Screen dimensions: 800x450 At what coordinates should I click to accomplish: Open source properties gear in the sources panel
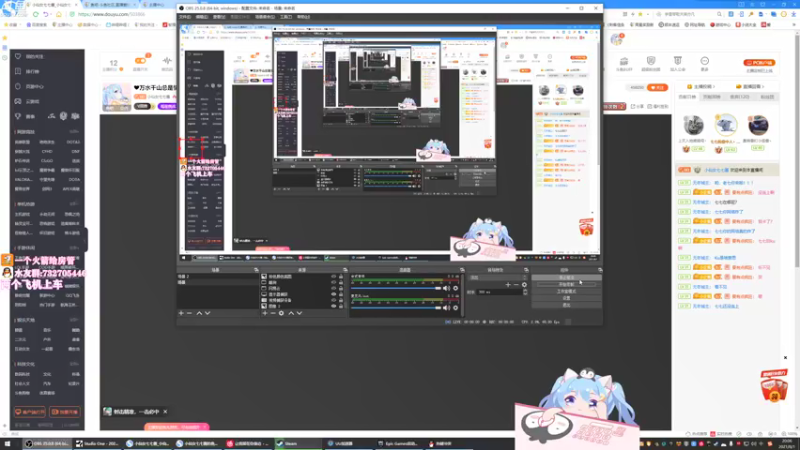pyautogui.click(x=281, y=313)
